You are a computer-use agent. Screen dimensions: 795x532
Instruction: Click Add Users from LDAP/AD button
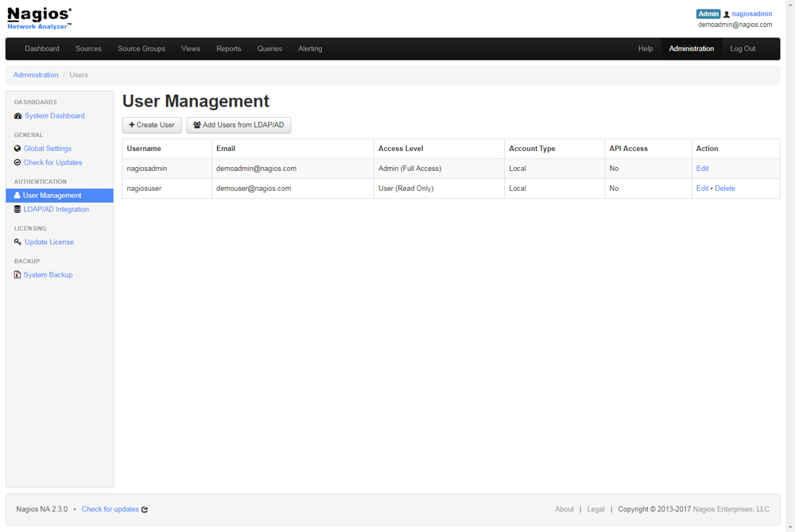tap(238, 125)
